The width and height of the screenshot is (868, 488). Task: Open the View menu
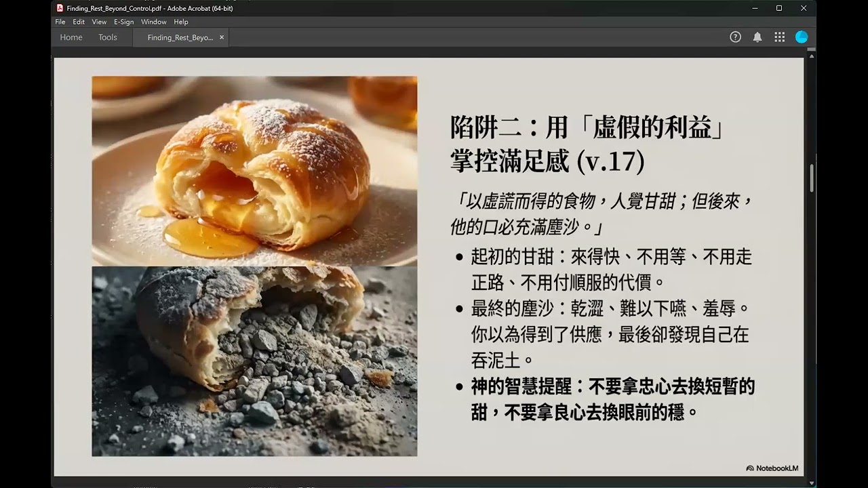click(99, 22)
